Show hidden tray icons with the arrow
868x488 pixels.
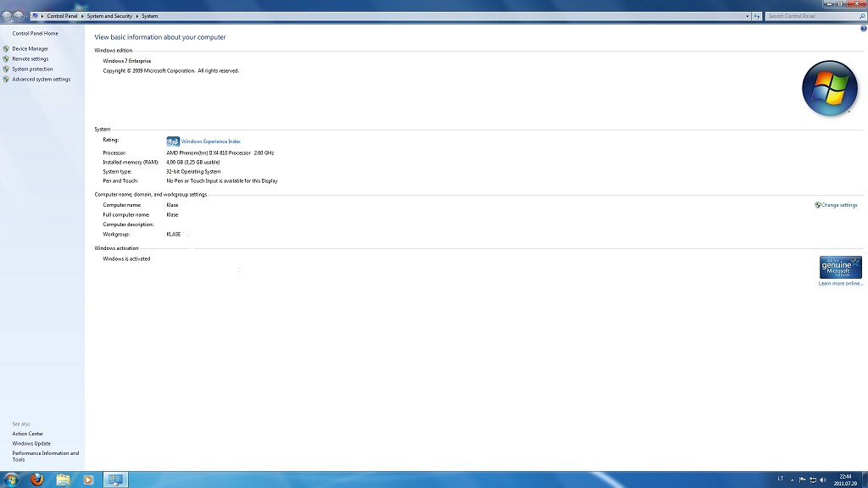(x=793, y=480)
